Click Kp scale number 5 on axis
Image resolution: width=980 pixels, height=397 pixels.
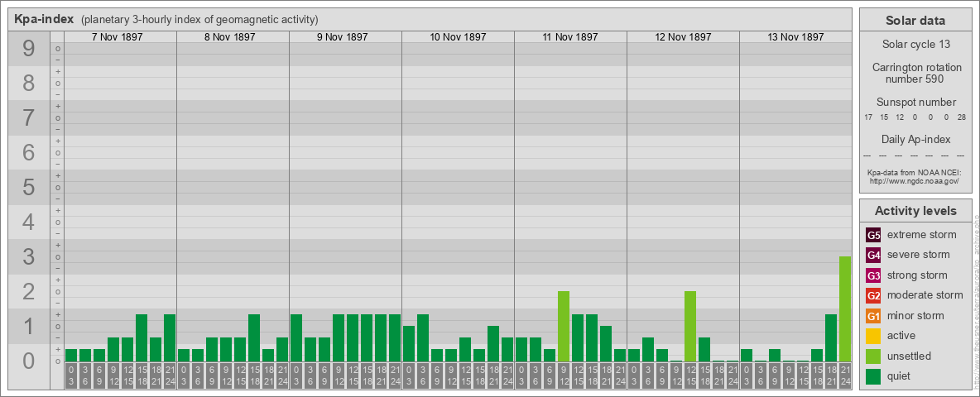point(29,187)
